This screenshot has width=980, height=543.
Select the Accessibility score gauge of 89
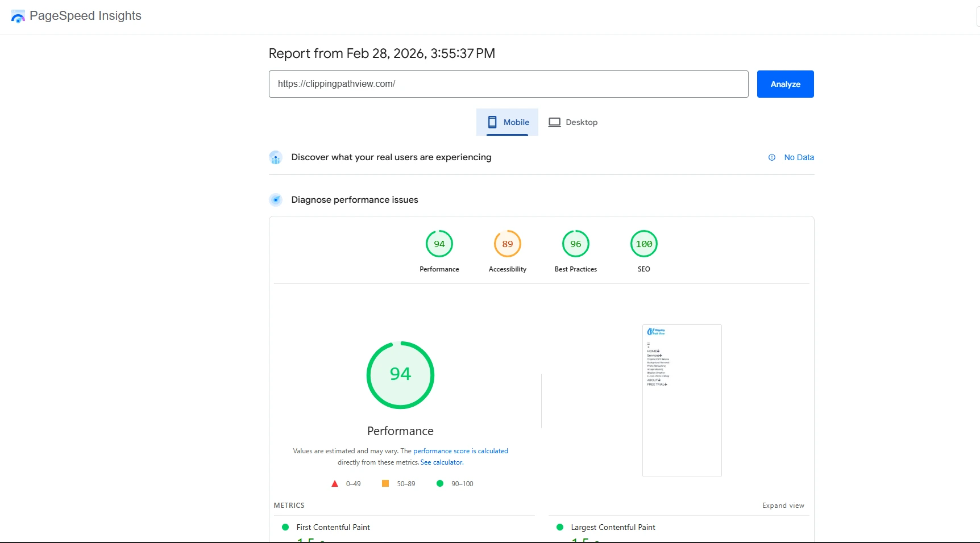pos(507,244)
